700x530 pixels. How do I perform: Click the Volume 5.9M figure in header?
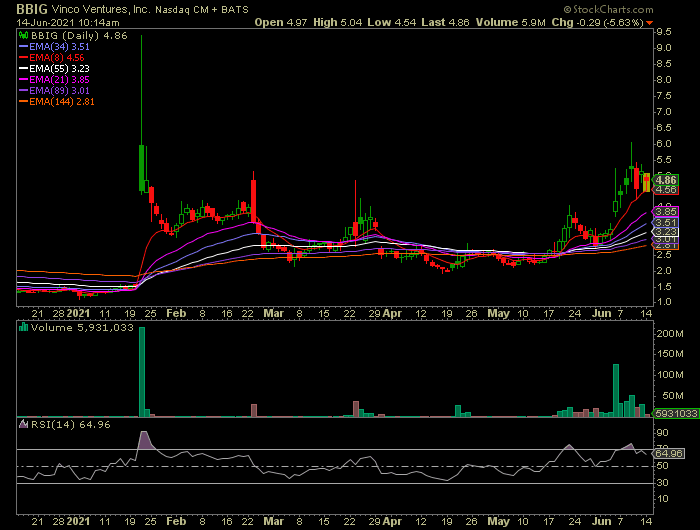coord(511,22)
